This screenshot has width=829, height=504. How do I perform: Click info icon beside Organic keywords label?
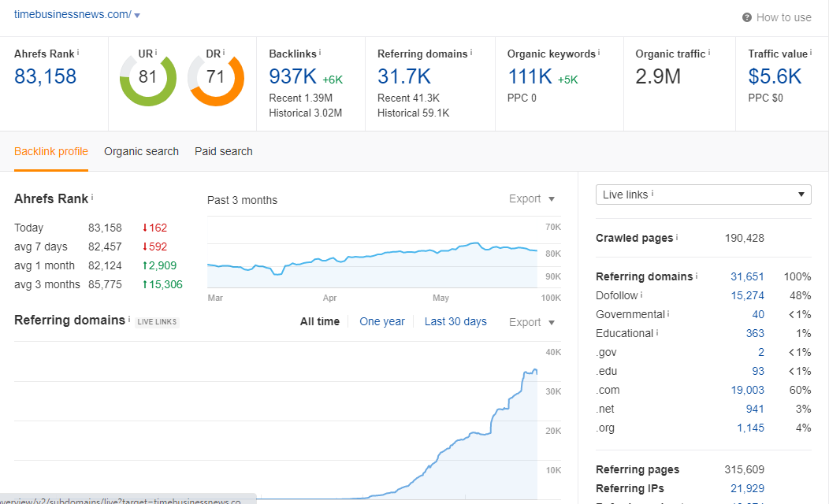599,53
